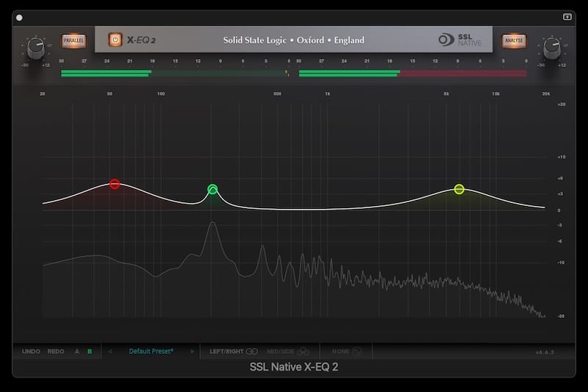Open the Default Preset menu

[151, 352]
